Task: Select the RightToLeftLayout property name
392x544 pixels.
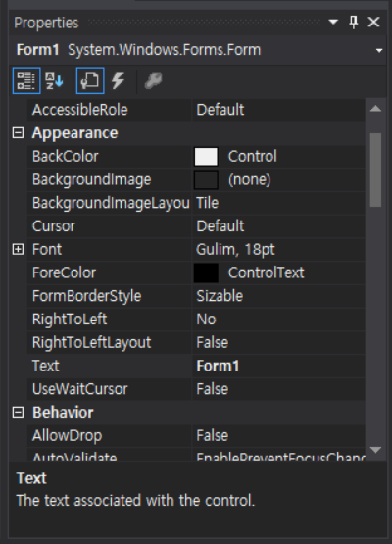Action: [x=91, y=342]
